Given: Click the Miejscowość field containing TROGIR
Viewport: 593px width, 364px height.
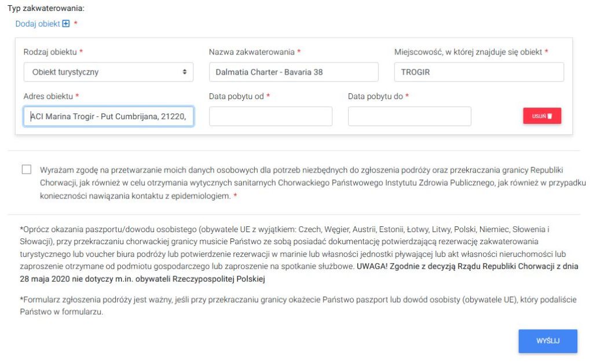Looking at the screenshot, I should (479, 72).
